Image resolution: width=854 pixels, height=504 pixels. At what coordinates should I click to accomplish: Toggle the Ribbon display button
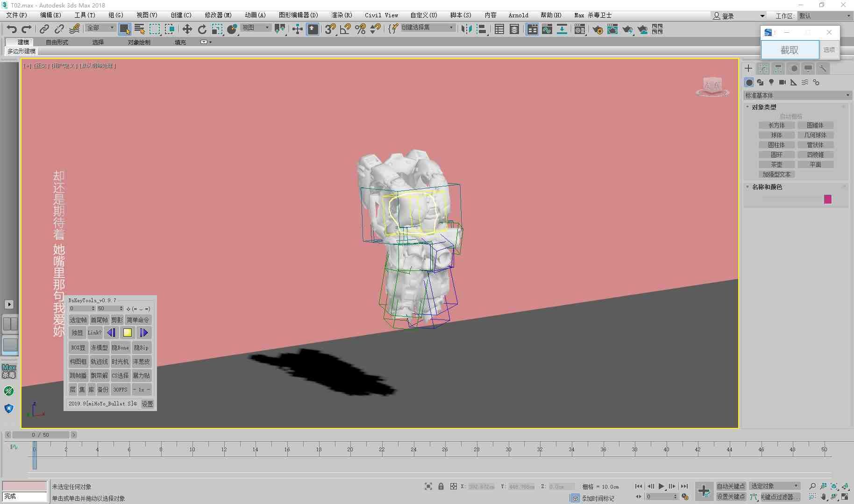[532, 29]
